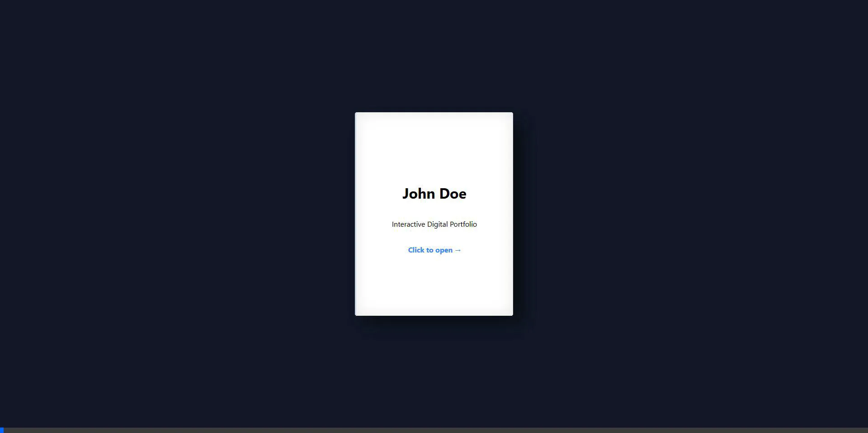Select the 'Interactive Digital Portfolio' subtitle
The height and width of the screenshot is (433, 868).
[434, 224]
